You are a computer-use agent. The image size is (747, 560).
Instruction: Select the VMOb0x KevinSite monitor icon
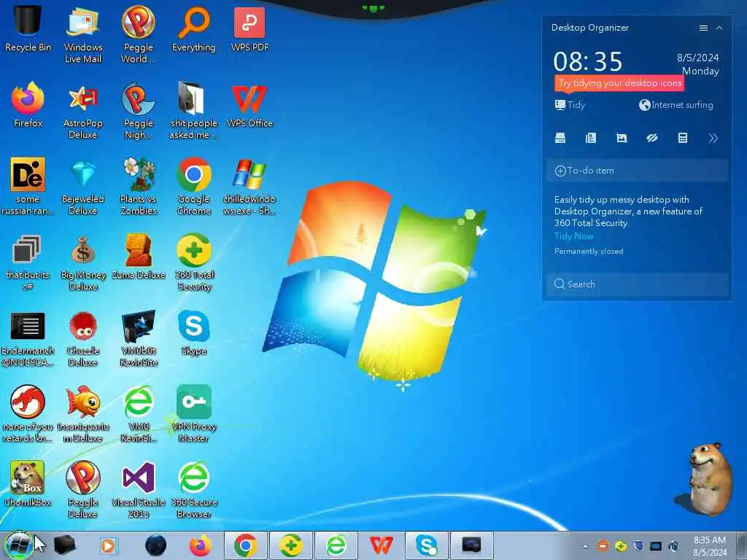(x=138, y=338)
